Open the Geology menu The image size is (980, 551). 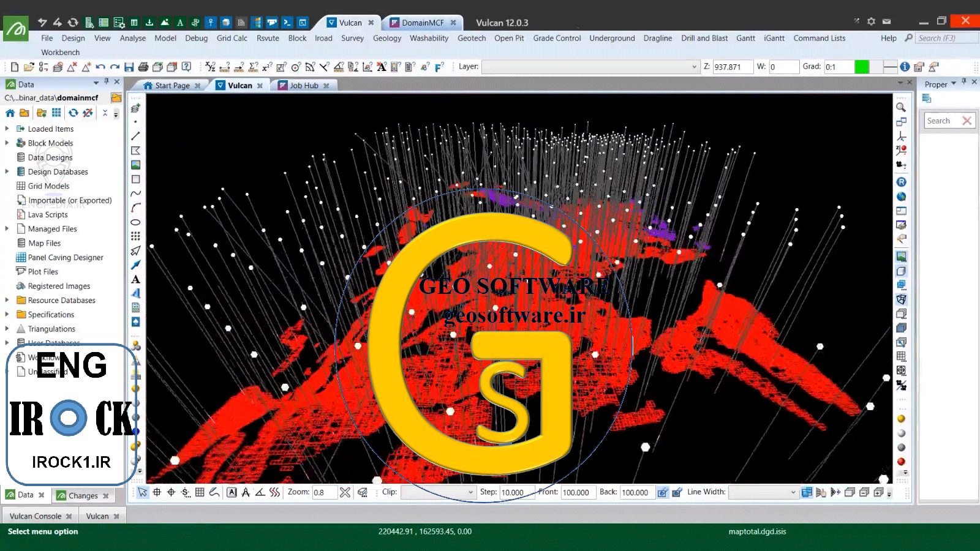point(387,38)
